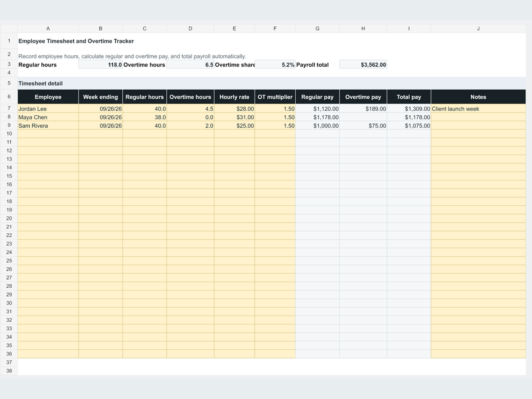Select Jordan Lee's overtime hours 4.5
532x399 pixels.
190,109
